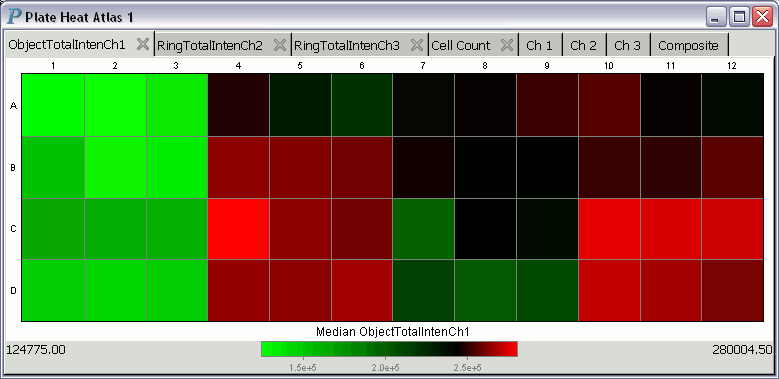This screenshot has width=779, height=379.
Task: Click the 2.0e+5 scale tick label
Action: (x=386, y=368)
